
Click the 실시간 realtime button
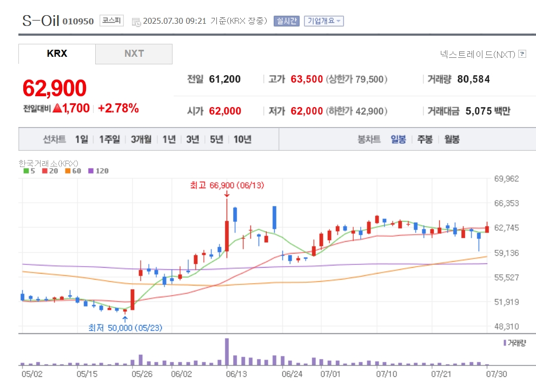(x=287, y=21)
